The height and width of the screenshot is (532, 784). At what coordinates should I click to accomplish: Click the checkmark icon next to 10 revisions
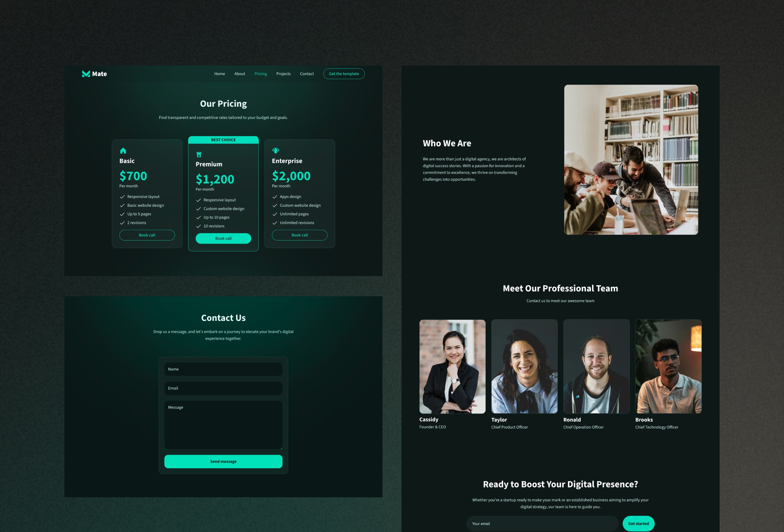(x=198, y=226)
